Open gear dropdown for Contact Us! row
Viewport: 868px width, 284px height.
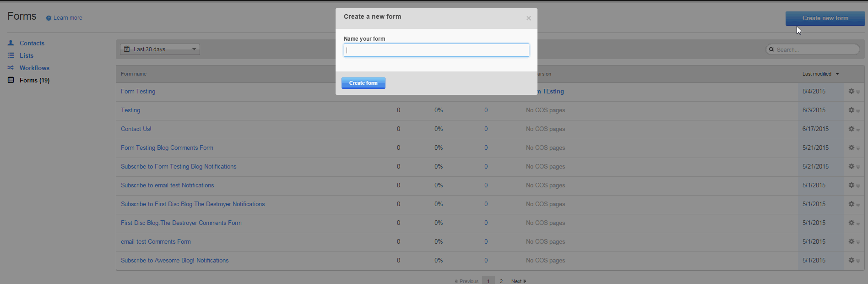point(853,129)
